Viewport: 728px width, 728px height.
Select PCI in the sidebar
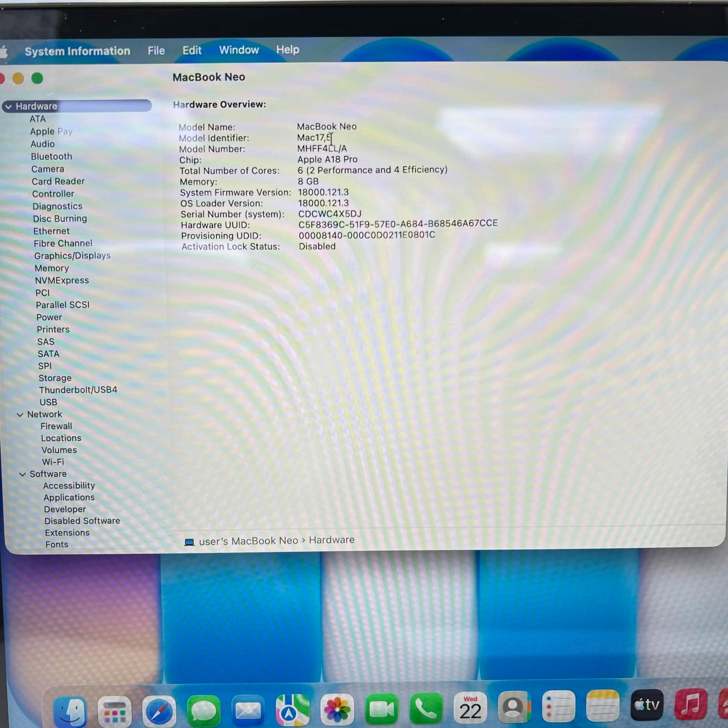click(x=43, y=293)
